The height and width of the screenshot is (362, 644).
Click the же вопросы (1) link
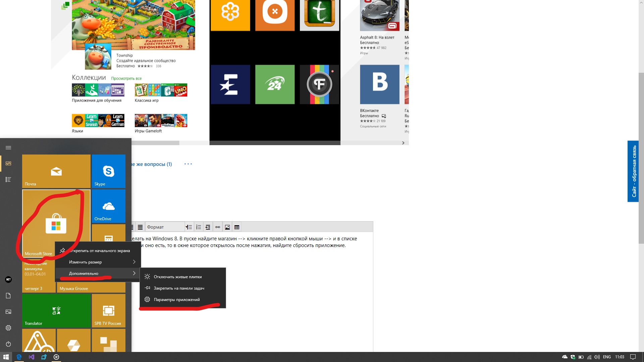(152, 164)
